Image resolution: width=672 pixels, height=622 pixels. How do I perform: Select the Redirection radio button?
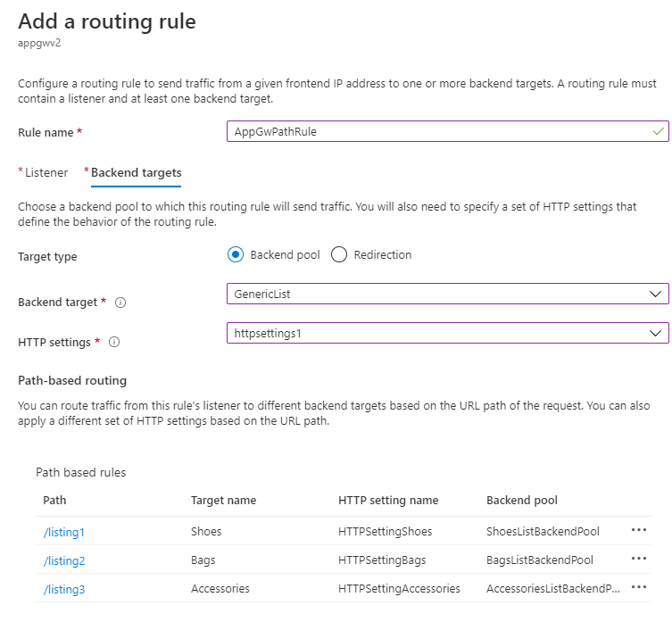point(339,254)
